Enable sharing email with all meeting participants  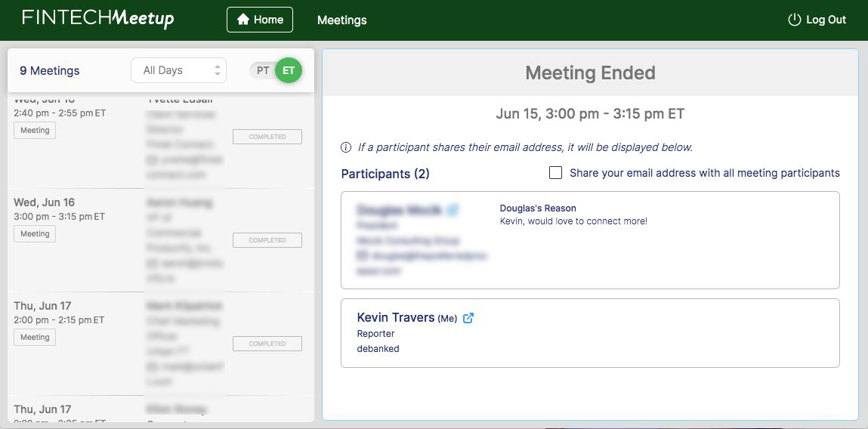coord(555,173)
